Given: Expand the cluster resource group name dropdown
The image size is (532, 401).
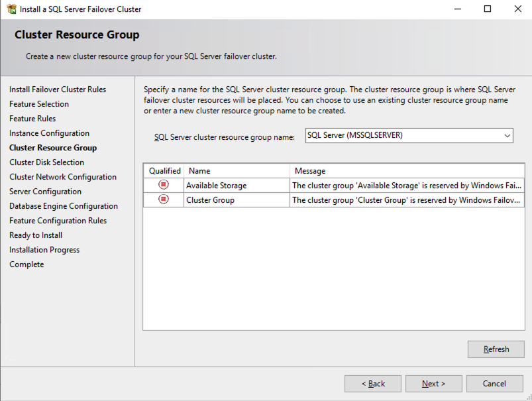Looking at the screenshot, I should (x=507, y=135).
